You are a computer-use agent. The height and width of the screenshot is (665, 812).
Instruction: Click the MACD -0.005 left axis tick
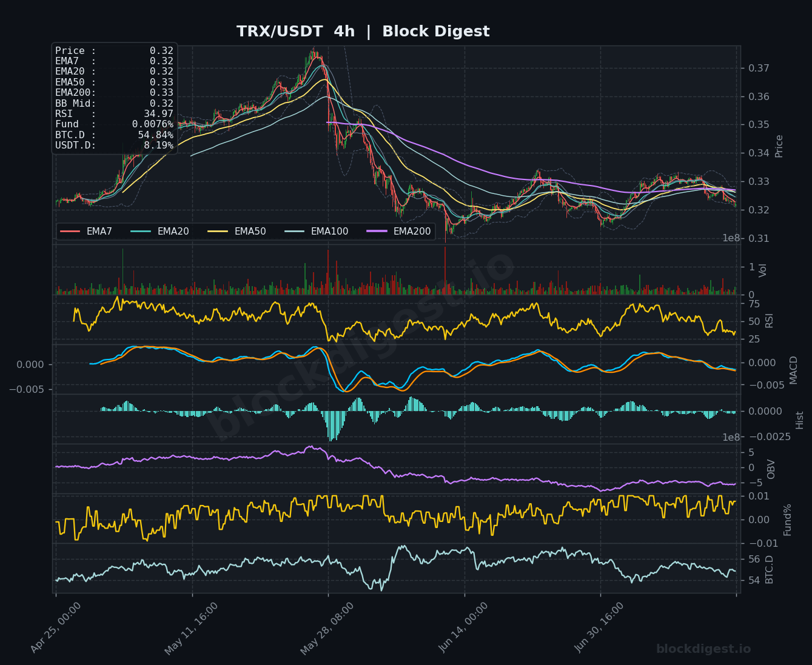coord(27,389)
